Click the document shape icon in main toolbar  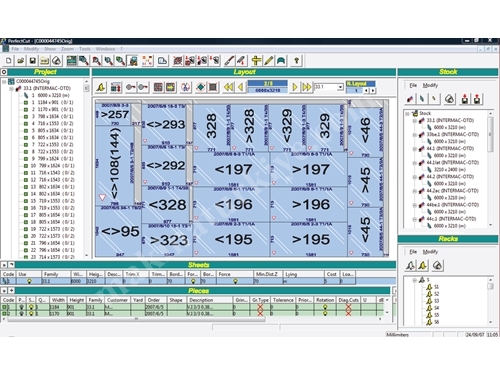pos(162,61)
